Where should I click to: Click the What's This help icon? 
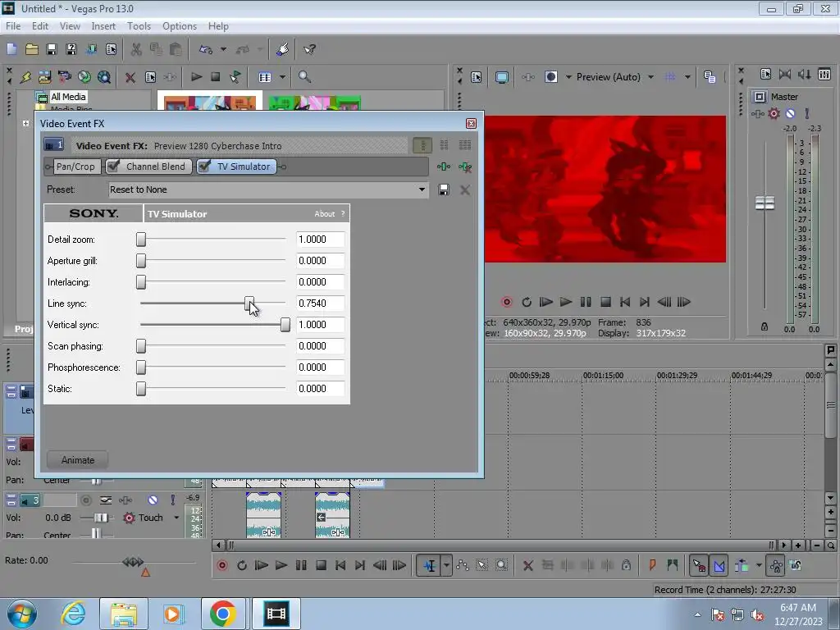coord(309,49)
